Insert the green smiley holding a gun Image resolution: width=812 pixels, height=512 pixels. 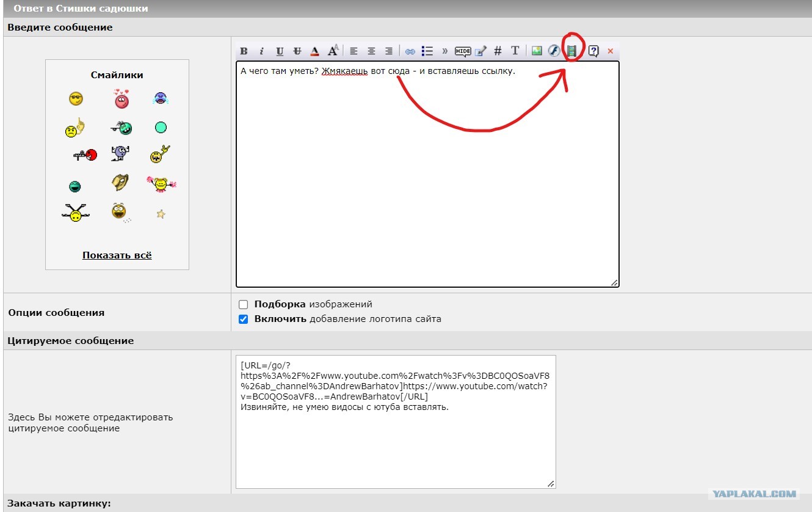click(x=121, y=128)
